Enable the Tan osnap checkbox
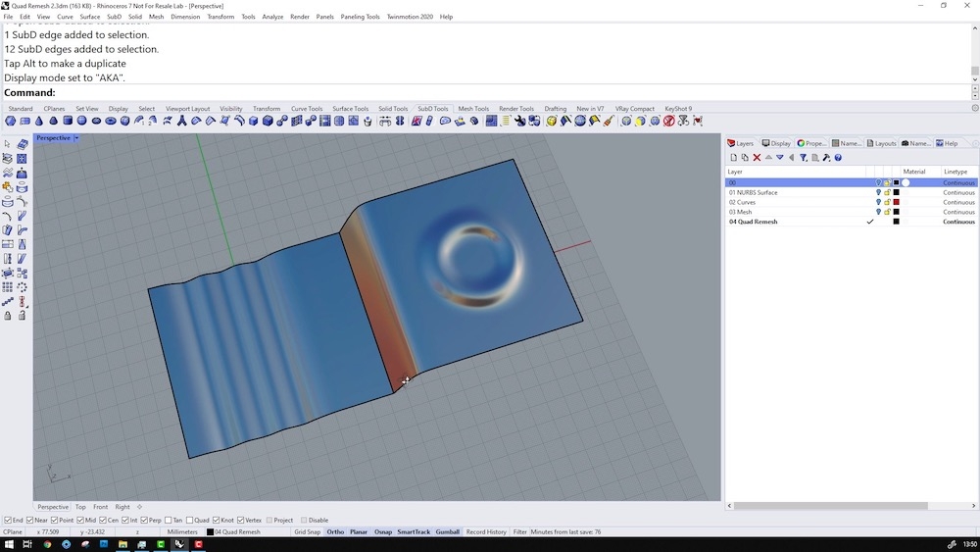980x552 pixels. point(169,521)
